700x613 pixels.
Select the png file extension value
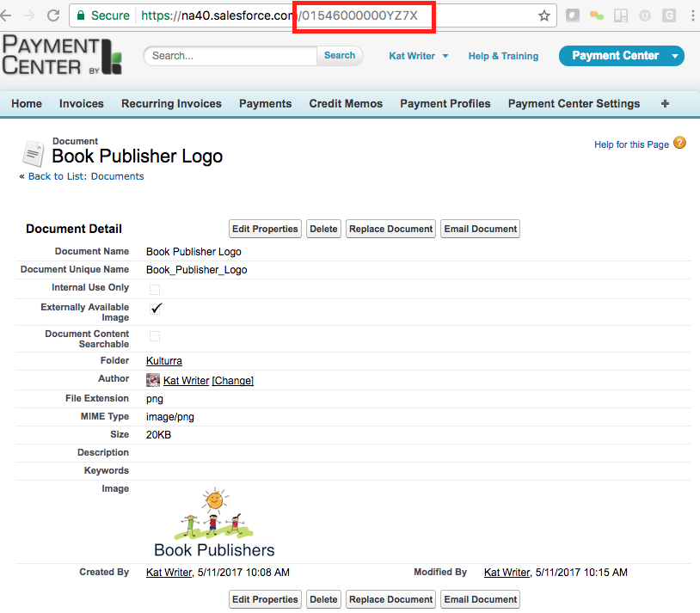[x=155, y=399]
